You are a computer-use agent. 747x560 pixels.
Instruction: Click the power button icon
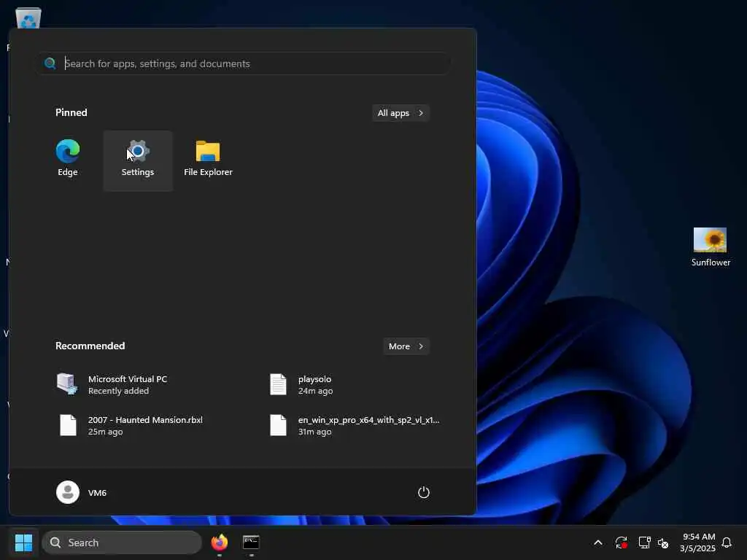(424, 492)
